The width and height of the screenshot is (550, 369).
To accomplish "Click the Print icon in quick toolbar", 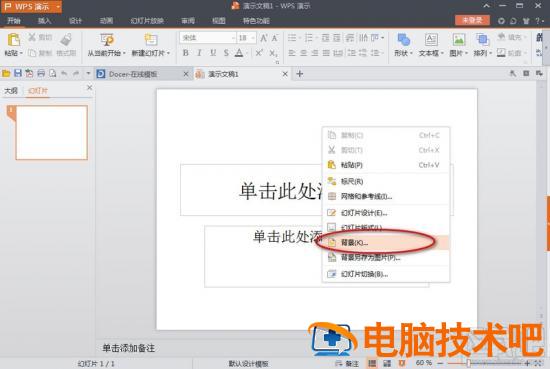I will [x=41, y=74].
